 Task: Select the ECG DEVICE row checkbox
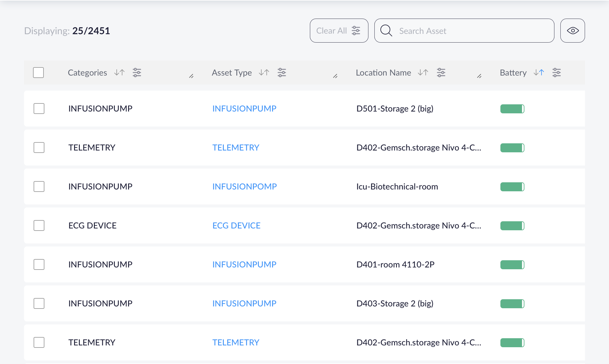coord(39,225)
